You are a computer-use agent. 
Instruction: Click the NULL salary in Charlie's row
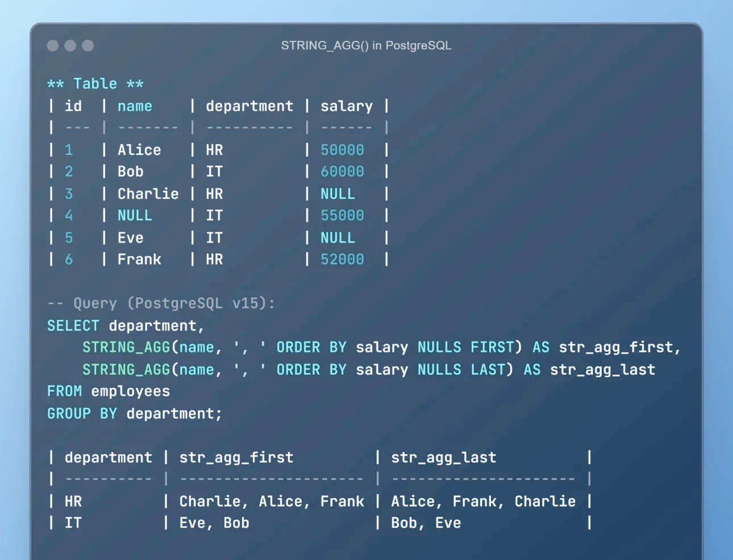pos(338,194)
